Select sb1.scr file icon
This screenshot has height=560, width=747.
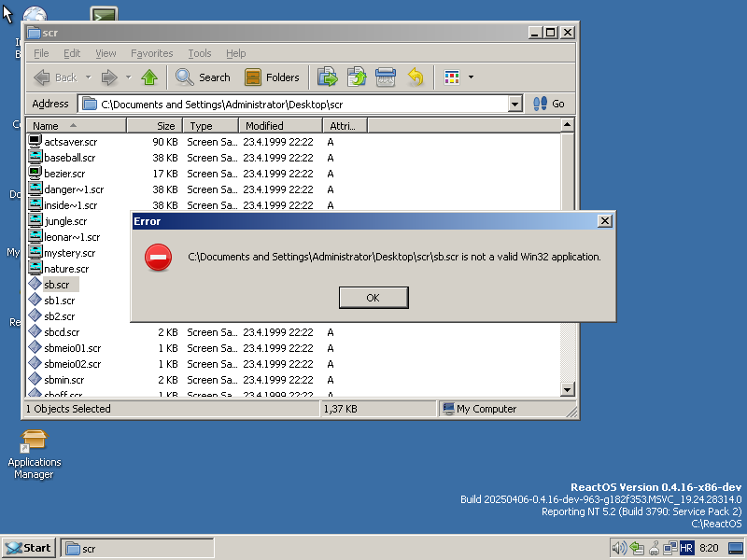[35, 300]
